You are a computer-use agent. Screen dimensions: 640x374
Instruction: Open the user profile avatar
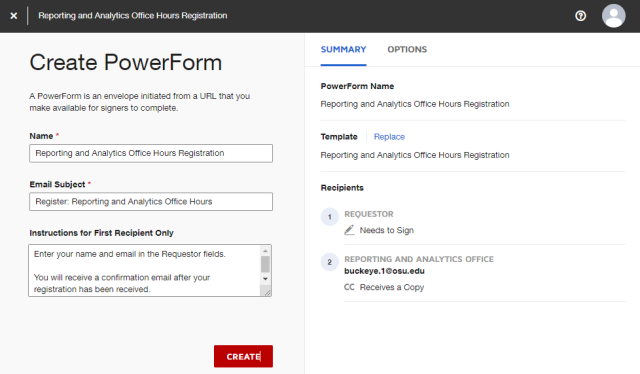coord(613,16)
